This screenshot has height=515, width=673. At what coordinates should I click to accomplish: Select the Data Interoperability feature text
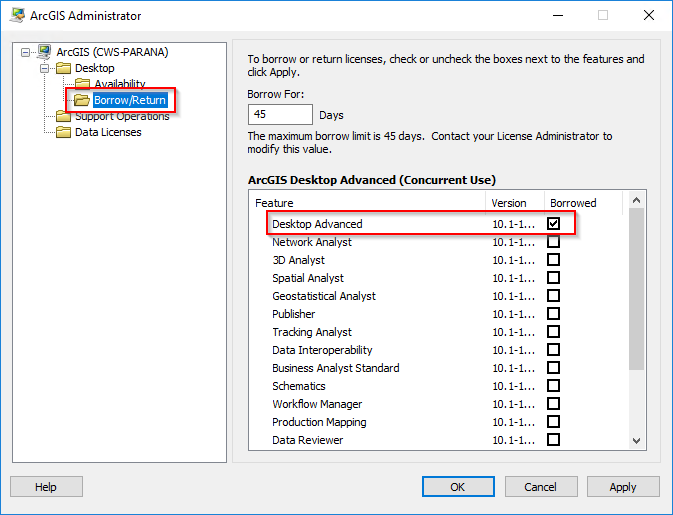(322, 350)
